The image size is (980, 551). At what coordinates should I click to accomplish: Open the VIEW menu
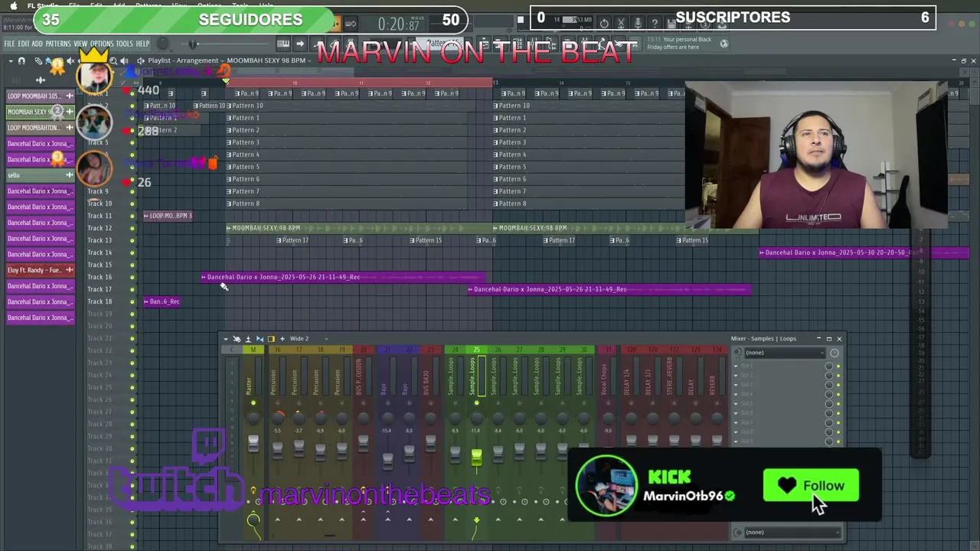(x=80, y=44)
